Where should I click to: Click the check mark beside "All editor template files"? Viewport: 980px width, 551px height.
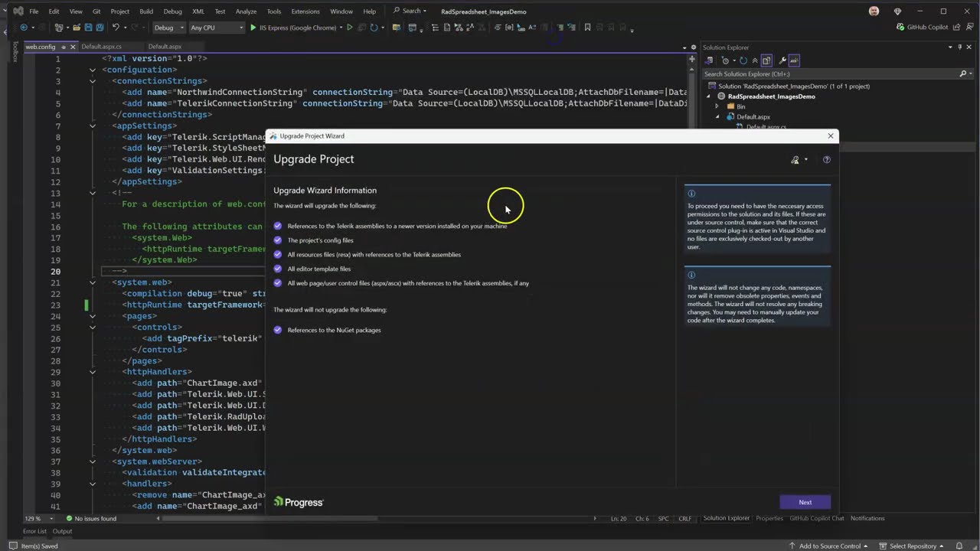[278, 269]
